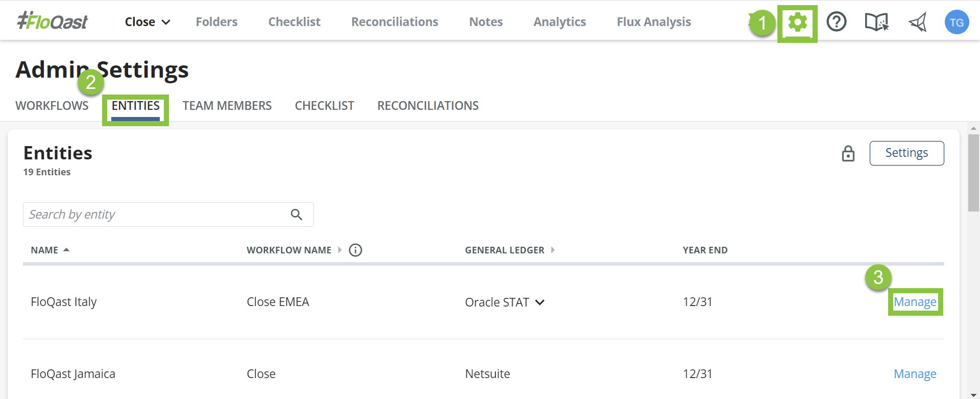This screenshot has width=980, height=399.
Task: Click the vertical scrollbar thumb
Action: [x=973, y=173]
